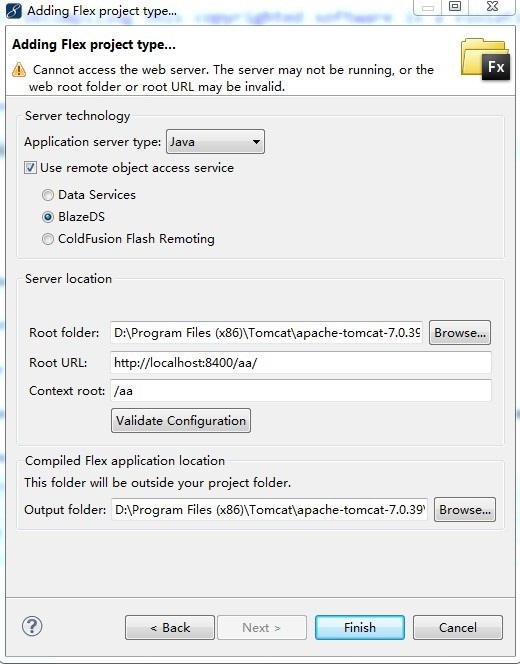The height and width of the screenshot is (664, 520).
Task: Browse for the Output folder
Action: click(x=465, y=509)
